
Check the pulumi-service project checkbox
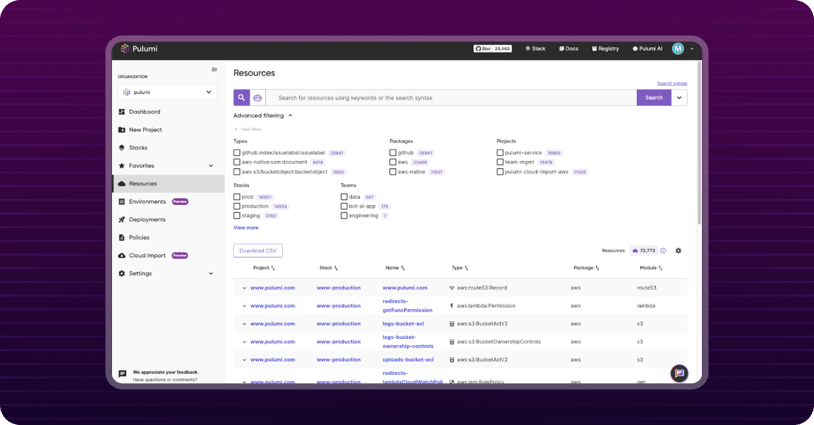(500, 153)
